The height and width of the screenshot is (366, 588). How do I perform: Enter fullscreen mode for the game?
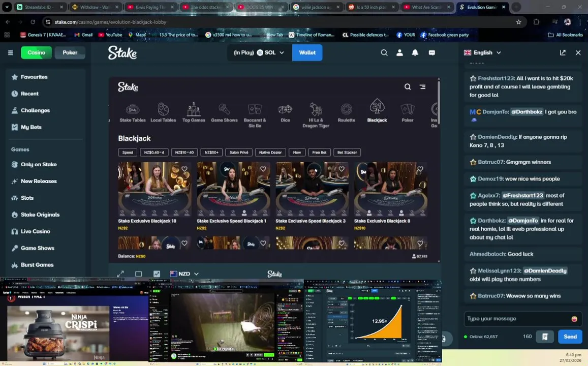(120, 274)
